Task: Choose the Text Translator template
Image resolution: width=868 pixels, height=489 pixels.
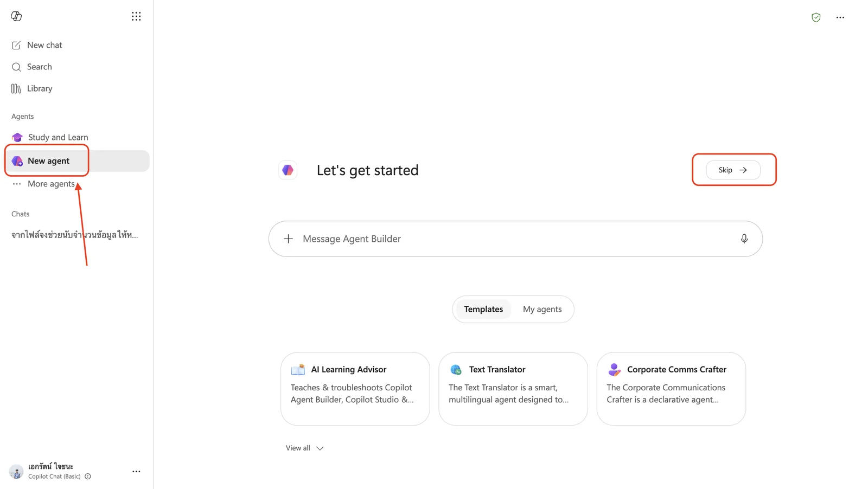Action: (x=513, y=389)
